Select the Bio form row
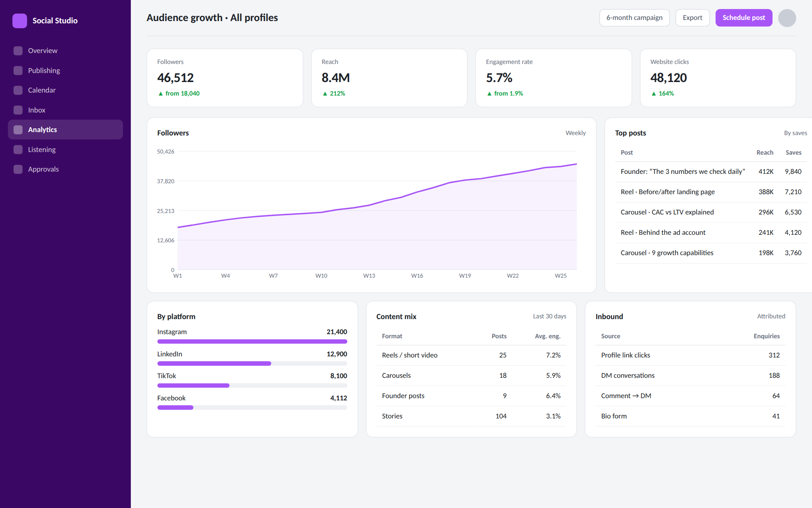Viewport: 812px width, 508px height. (691, 416)
